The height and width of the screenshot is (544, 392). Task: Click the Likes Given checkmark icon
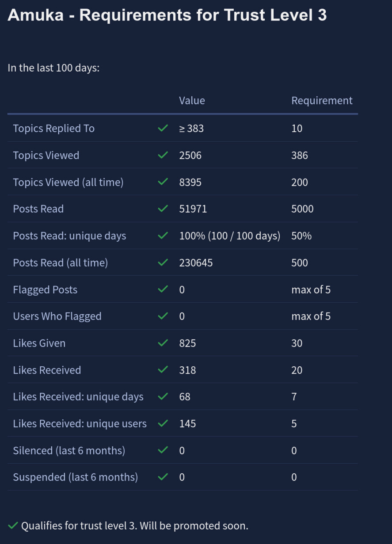pos(163,343)
